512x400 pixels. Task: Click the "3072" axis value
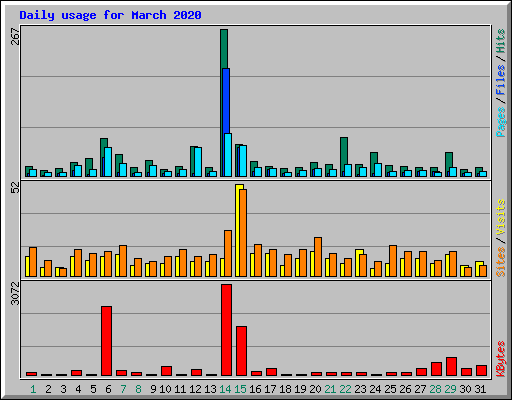[x=15, y=293]
